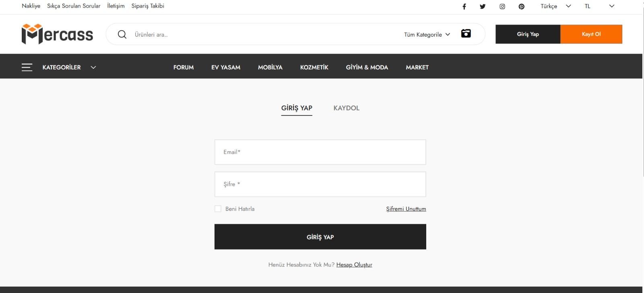The image size is (644, 293).
Task: Expand the KATEGORİLER chevron
Action: coord(93,67)
